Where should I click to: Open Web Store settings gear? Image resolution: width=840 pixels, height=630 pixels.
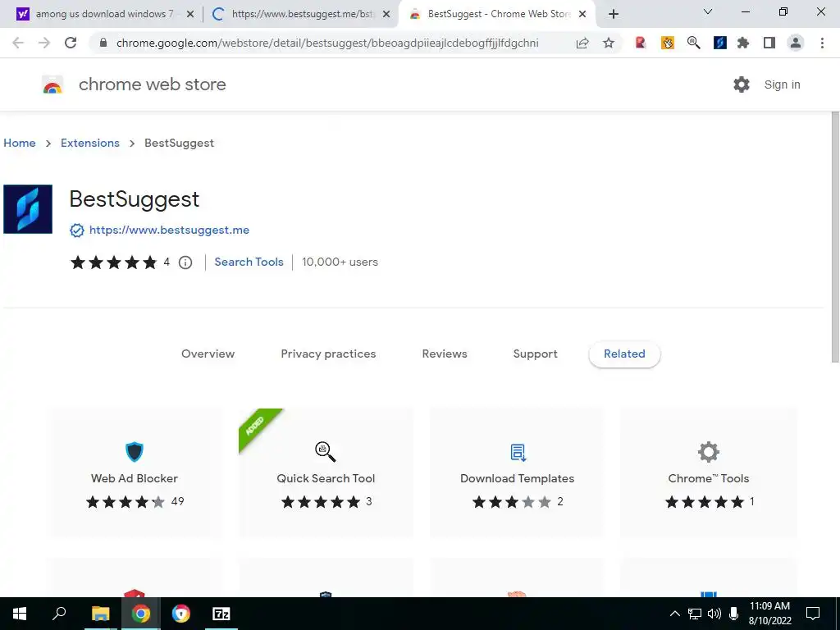click(742, 84)
